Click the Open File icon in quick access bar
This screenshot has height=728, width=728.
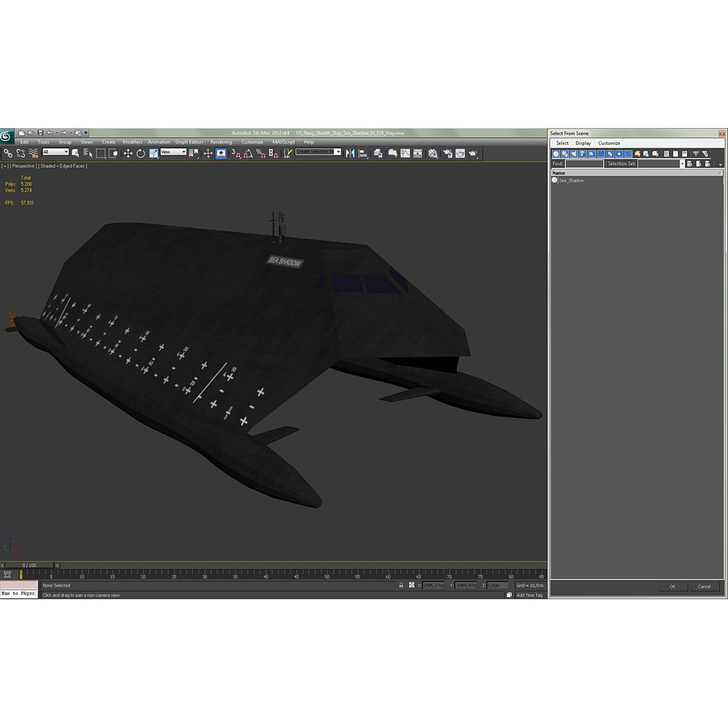pos(30,133)
